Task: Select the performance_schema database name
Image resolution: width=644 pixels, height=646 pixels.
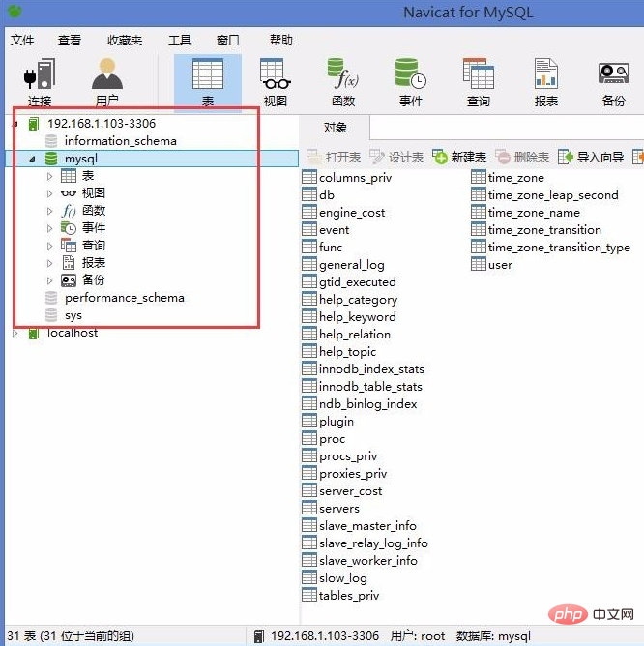Action: click(125, 298)
